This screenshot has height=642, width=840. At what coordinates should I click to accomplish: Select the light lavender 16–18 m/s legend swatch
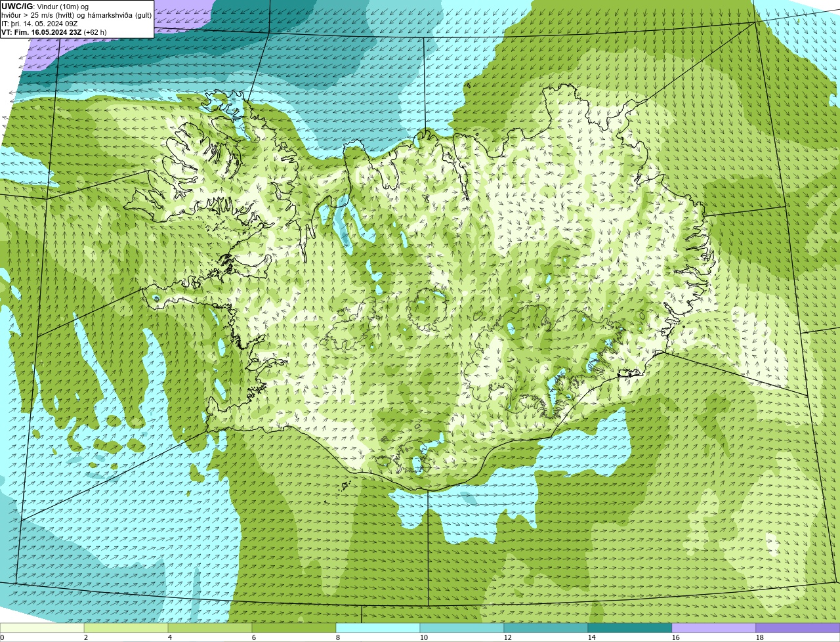coord(714,628)
